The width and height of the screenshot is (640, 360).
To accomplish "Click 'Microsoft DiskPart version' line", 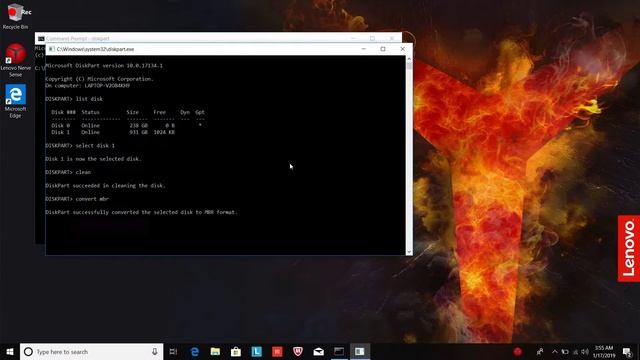I will point(104,65).
